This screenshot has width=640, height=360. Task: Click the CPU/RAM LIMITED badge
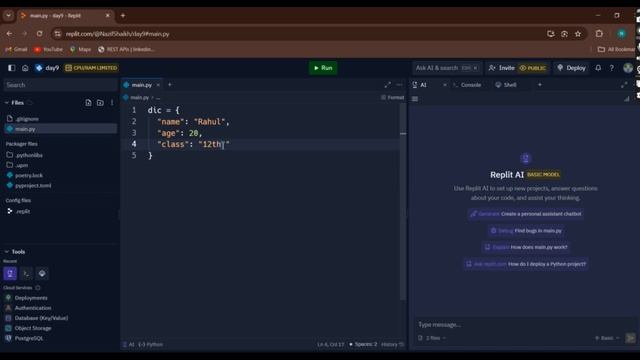(x=91, y=68)
